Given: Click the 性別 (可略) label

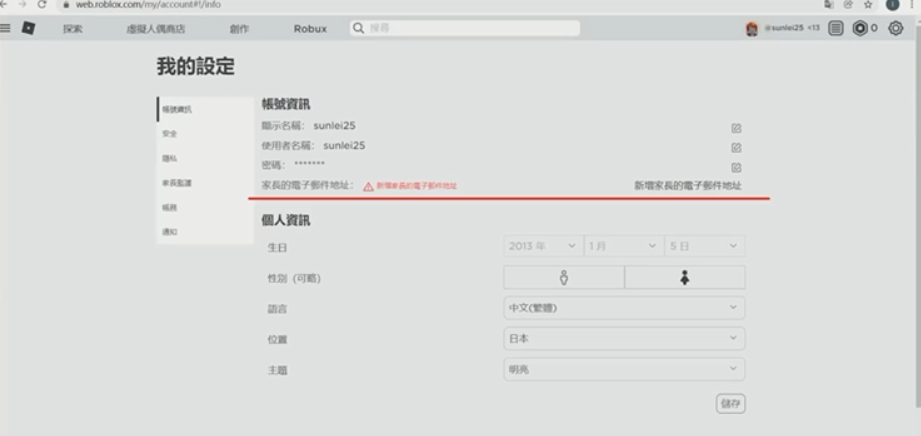Looking at the screenshot, I should pos(294,279).
